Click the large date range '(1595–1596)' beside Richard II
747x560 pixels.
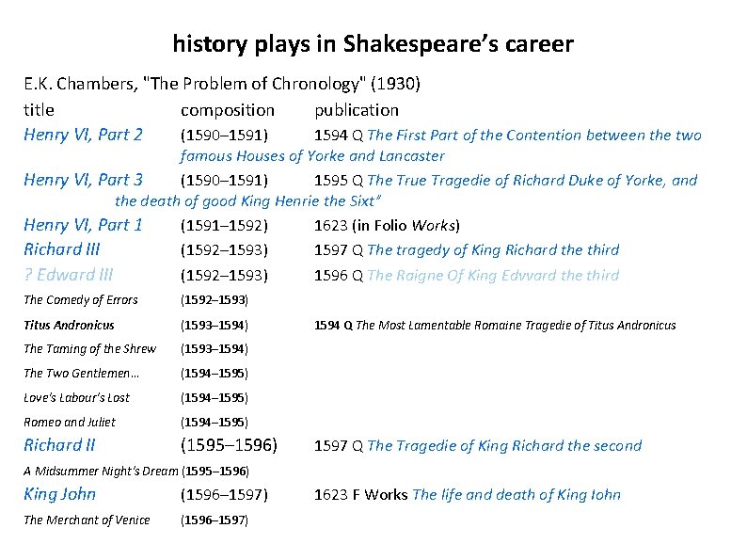230,445
